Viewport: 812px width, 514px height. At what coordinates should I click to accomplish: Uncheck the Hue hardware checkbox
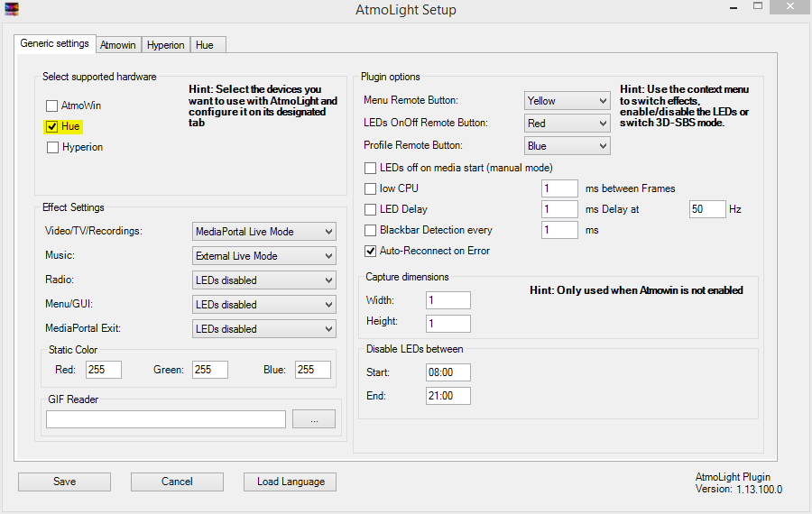point(51,127)
